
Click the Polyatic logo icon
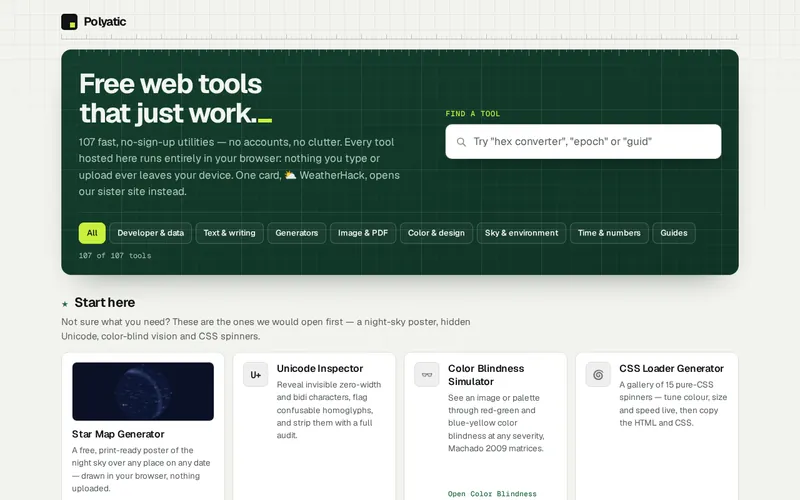(x=69, y=22)
